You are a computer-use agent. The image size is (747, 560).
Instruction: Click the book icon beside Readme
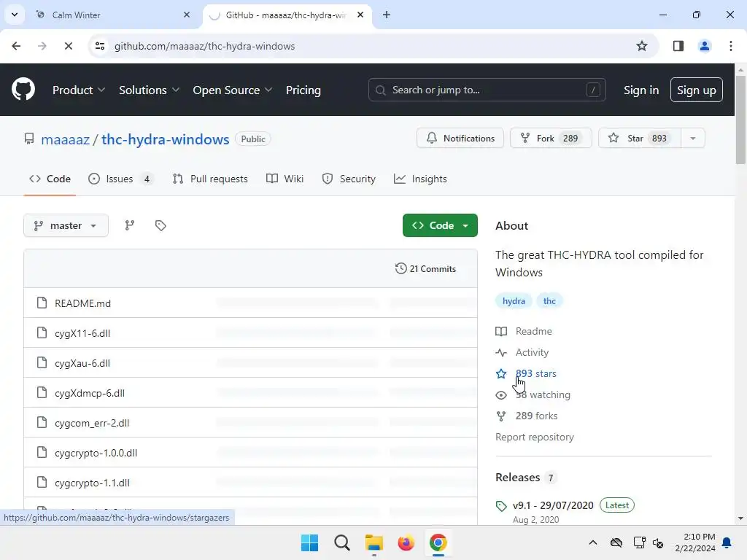(501, 331)
